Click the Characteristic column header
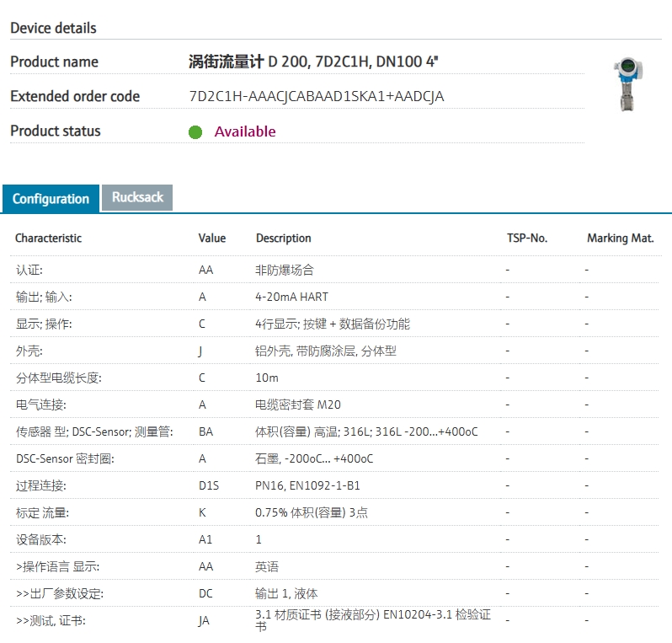 click(48, 238)
